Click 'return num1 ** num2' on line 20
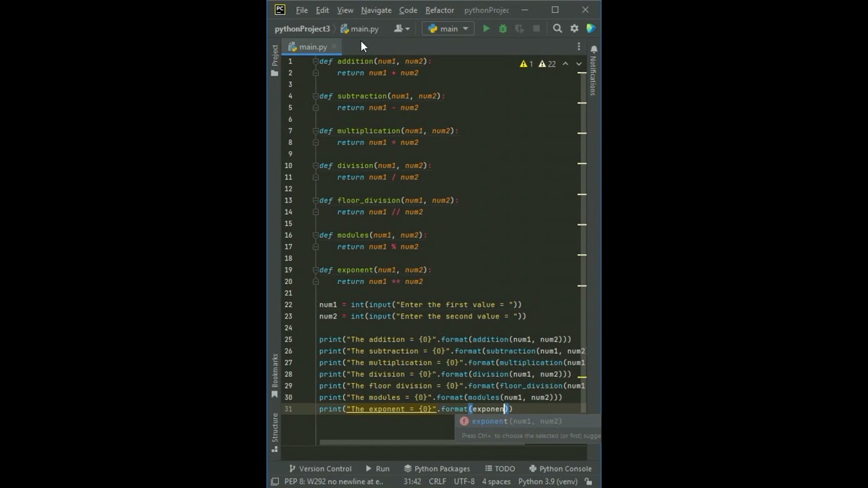868x488 pixels. pyautogui.click(x=380, y=282)
